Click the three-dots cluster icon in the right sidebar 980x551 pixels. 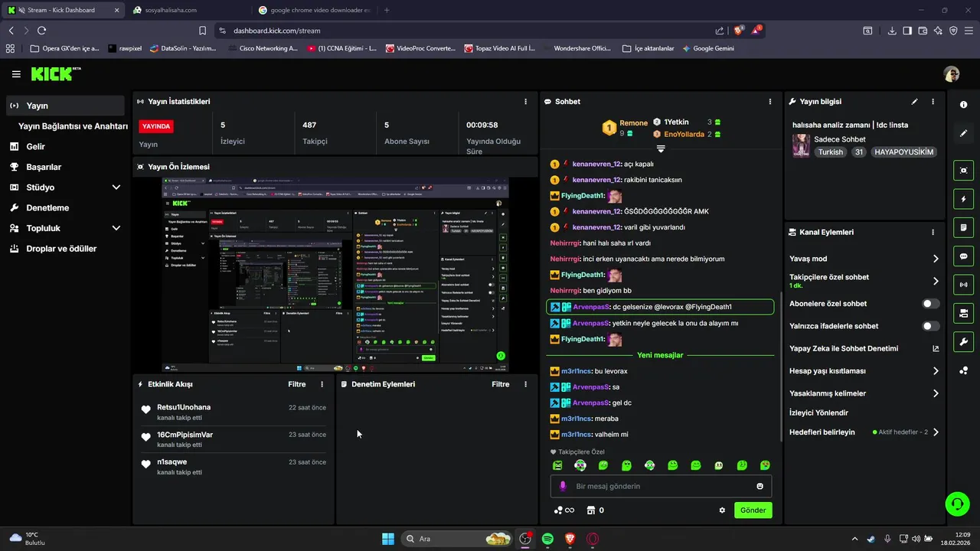coord(963,370)
